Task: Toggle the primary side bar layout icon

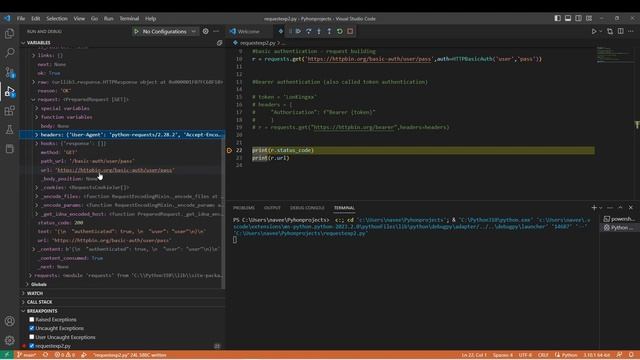Action: click(x=558, y=18)
